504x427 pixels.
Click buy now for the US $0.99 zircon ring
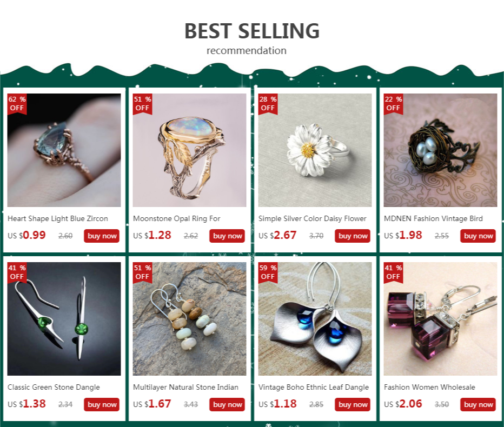[x=102, y=236]
